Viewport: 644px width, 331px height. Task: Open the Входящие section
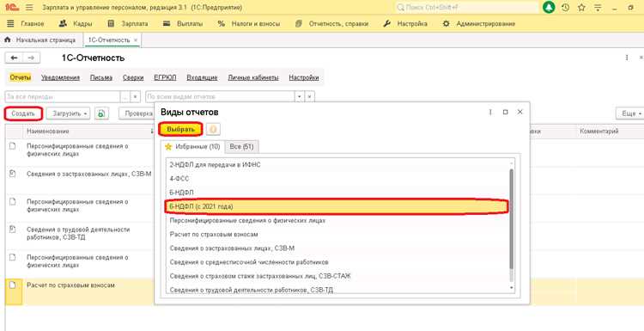click(202, 77)
